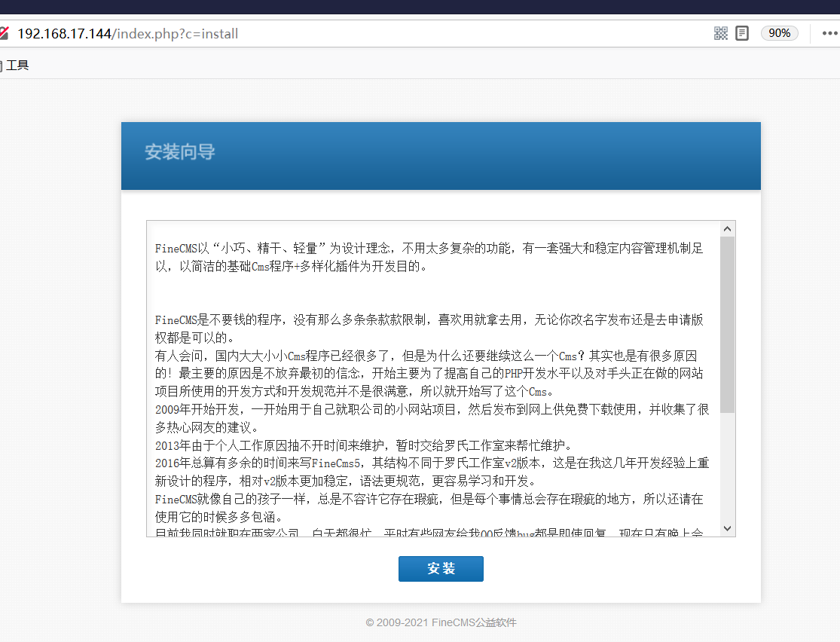Viewport: 840px width, 642px height.
Task: Click the line starting FineCMS就像自己的孩子一样
Action: pos(429,508)
